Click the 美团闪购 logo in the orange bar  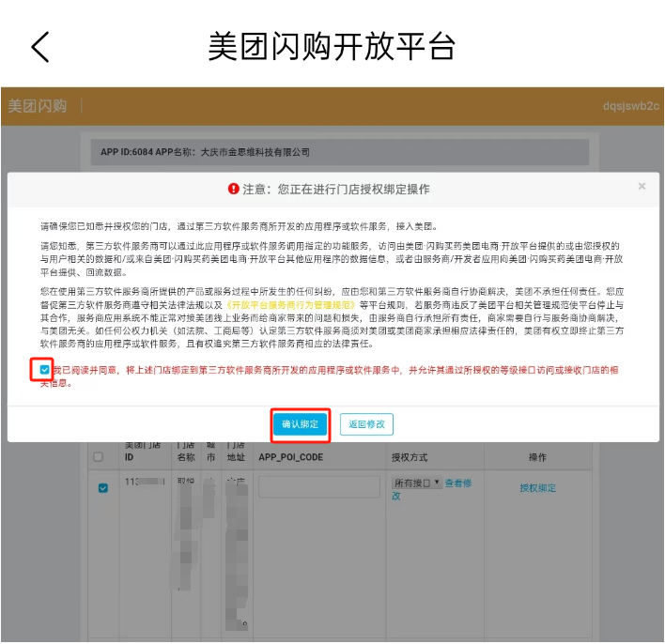pos(38,106)
